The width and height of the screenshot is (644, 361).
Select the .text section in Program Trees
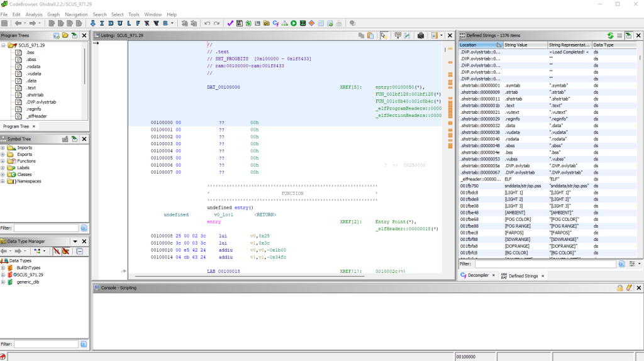(x=31, y=87)
